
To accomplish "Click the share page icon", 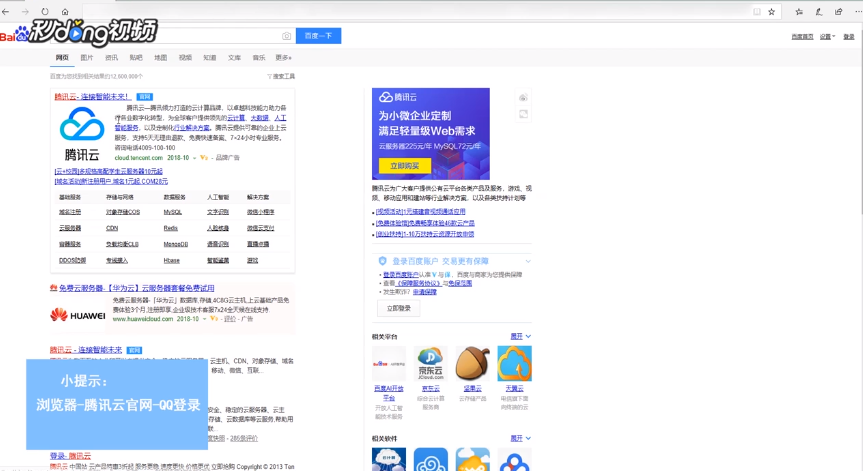I will pos(839,12).
